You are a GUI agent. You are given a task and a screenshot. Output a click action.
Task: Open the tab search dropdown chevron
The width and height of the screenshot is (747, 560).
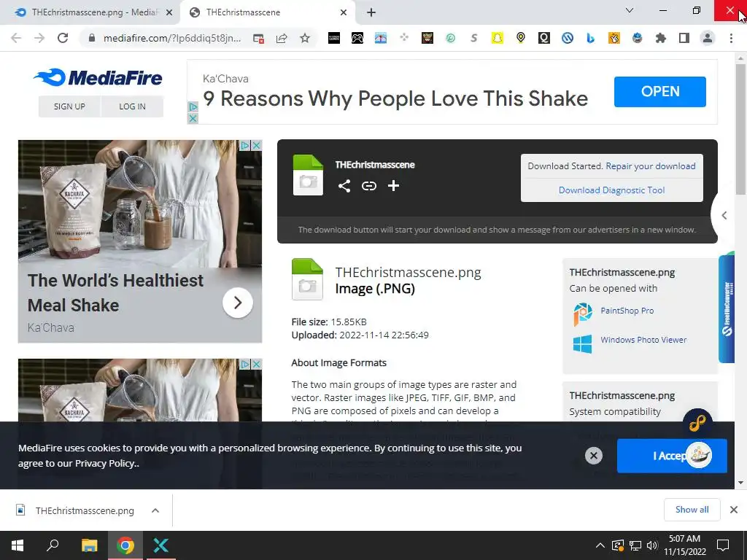pyautogui.click(x=630, y=10)
